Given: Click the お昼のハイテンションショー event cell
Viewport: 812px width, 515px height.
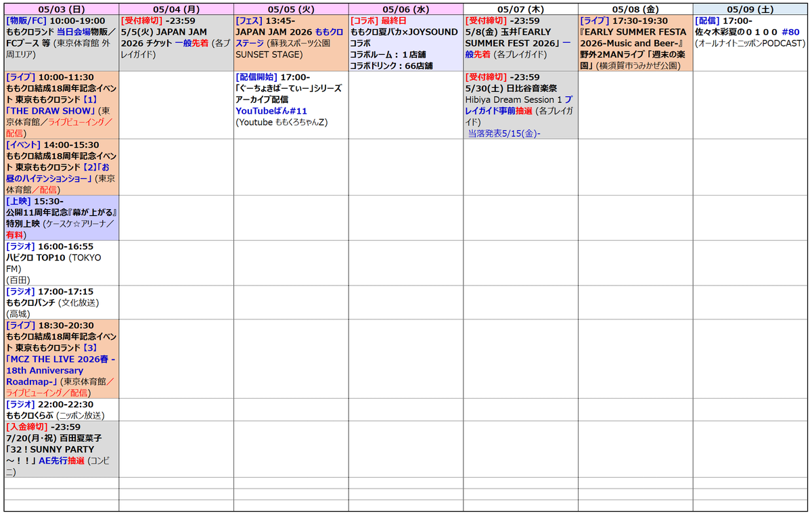Looking at the screenshot, I should coord(62,167).
